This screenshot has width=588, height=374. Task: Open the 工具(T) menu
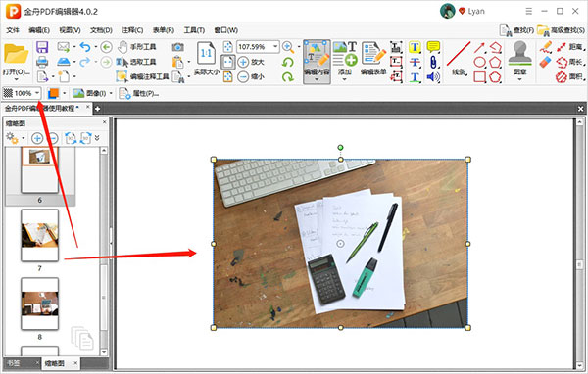click(194, 30)
